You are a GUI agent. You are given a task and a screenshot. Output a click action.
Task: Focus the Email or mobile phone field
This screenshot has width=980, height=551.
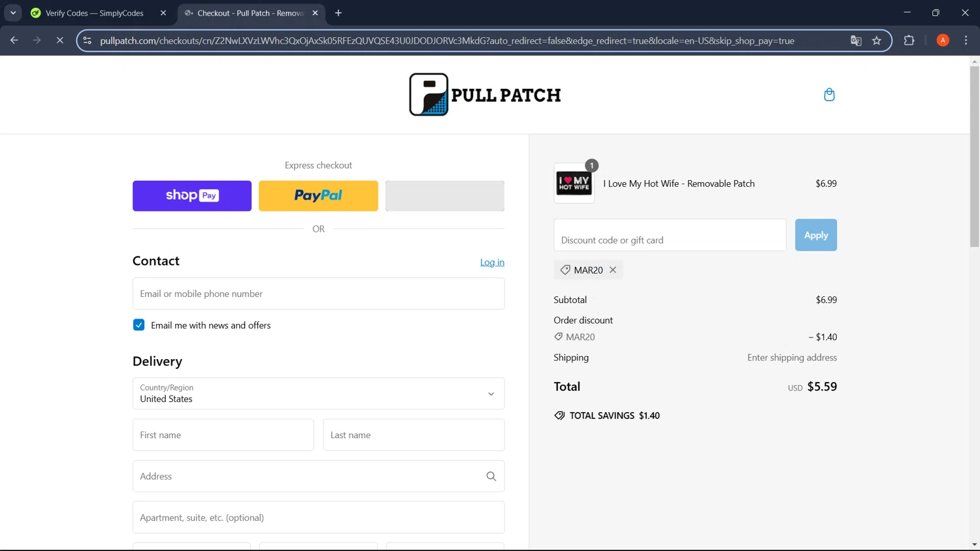(318, 294)
